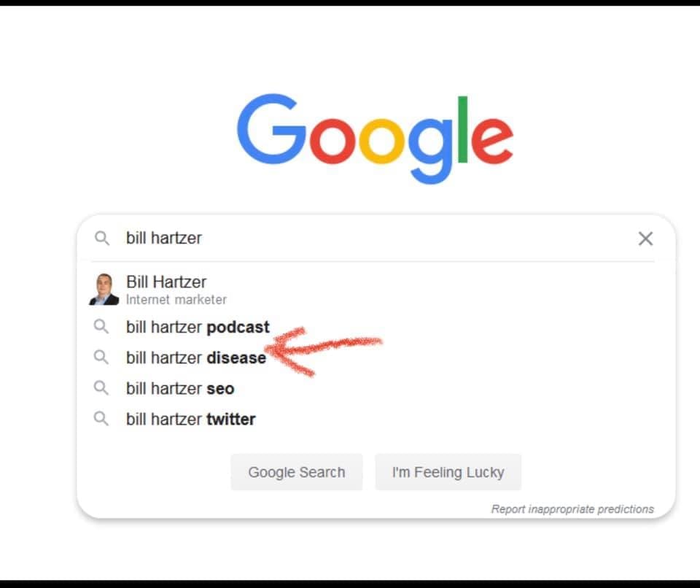
Task: Clear the search box with X icon
Action: pos(645,239)
